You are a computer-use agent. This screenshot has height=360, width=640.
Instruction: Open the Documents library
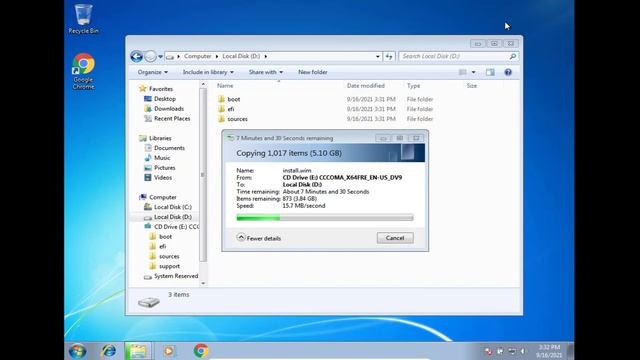(164, 148)
